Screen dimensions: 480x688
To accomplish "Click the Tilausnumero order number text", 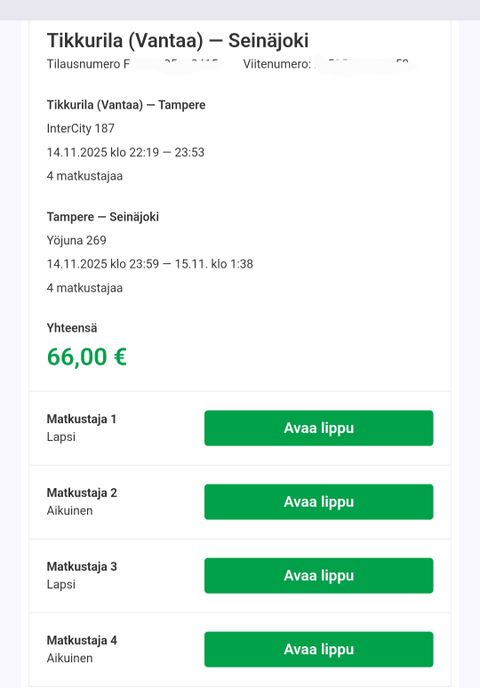I will click(x=134, y=64).
